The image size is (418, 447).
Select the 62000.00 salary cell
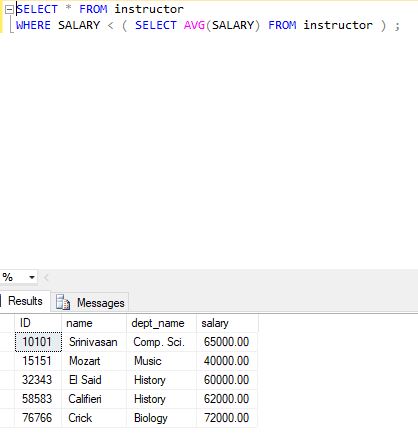tap(227, 399)
